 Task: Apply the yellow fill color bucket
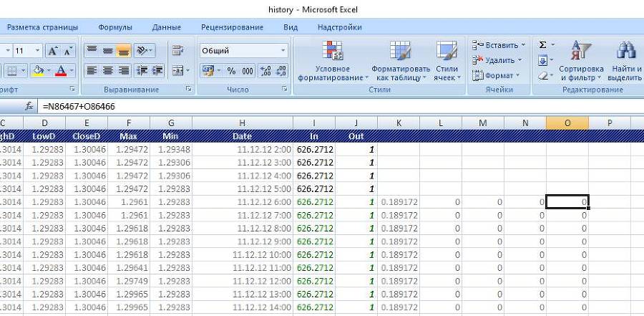[39, 71]
